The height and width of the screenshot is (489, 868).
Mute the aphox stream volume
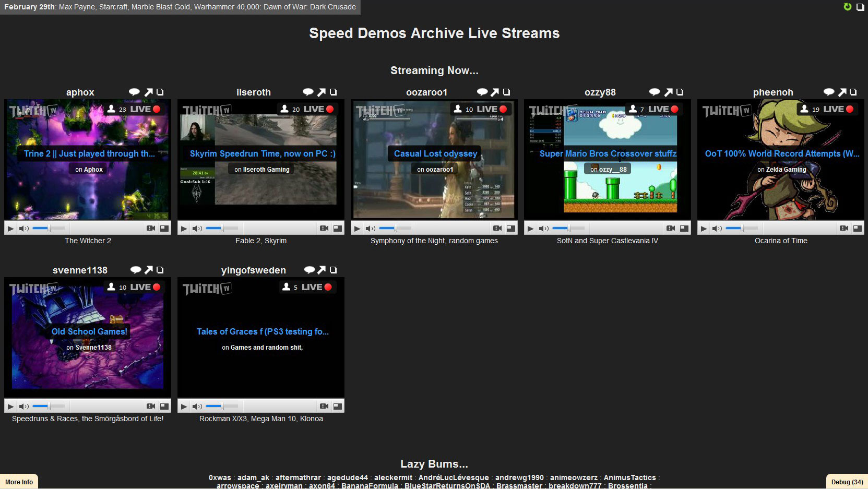[x=23, y=229]
